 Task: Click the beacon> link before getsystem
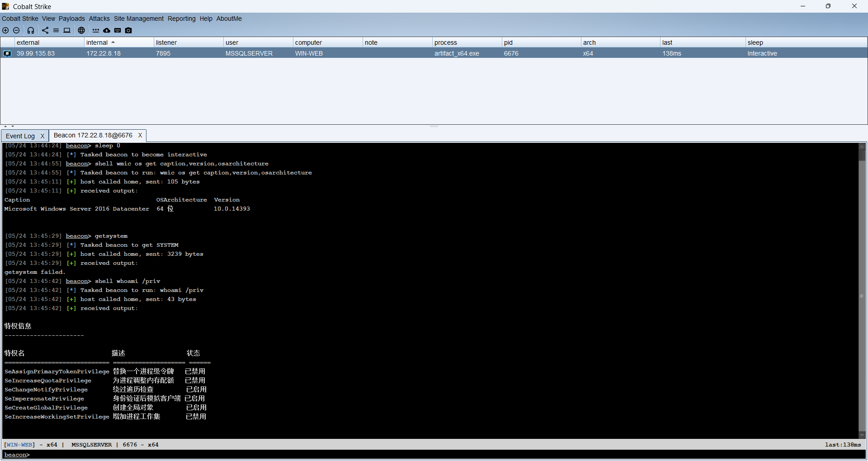pyautogui.click(x=78, y=236)
